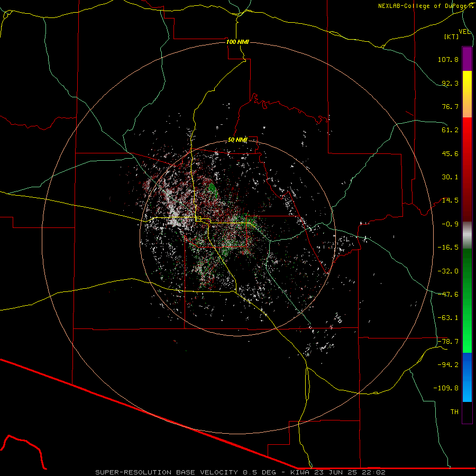Click the 14.5 legend value
Screen dimensions: 476x476
tap(450, 200)
